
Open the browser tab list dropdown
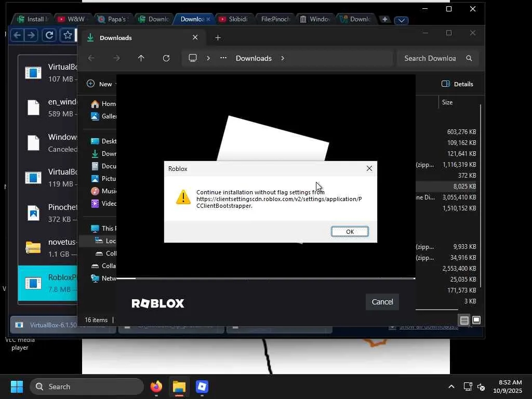pyautogui.click(x=402, y=20)
